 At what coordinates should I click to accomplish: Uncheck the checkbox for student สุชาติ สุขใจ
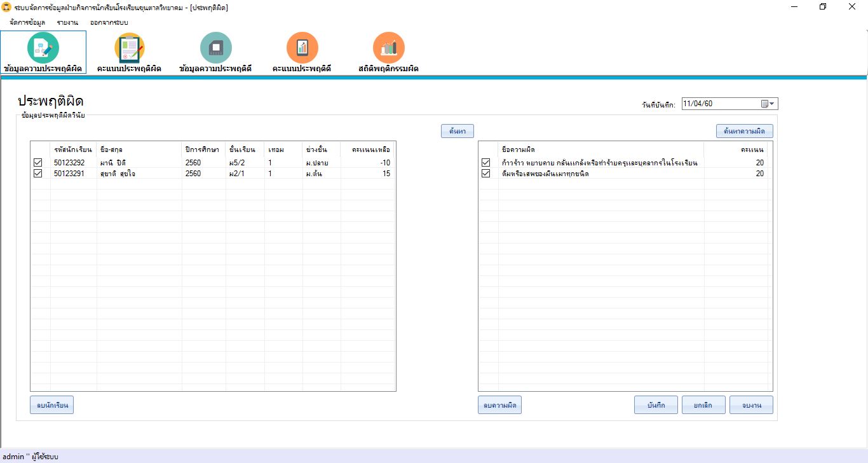(38, 173)
